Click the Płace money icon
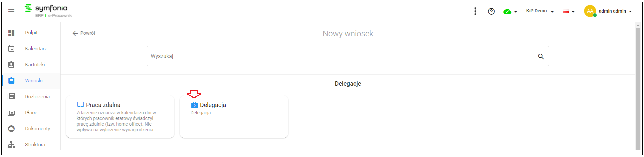The width and height of the screenshot is (644, 157). point(11,113)
